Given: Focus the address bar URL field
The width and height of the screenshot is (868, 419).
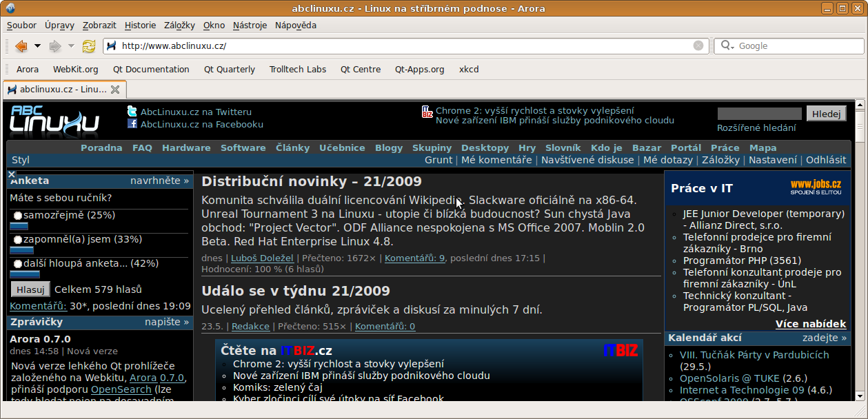Looking at the screenshot, I should (405, 46).
